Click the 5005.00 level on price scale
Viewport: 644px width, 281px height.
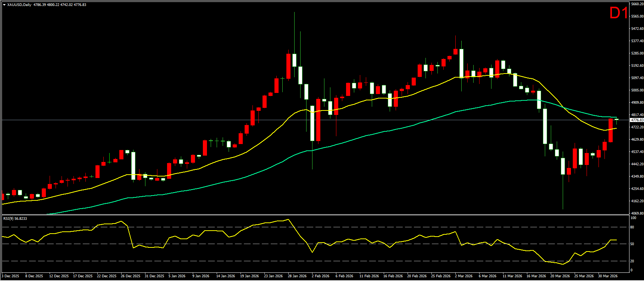point(637,90)
